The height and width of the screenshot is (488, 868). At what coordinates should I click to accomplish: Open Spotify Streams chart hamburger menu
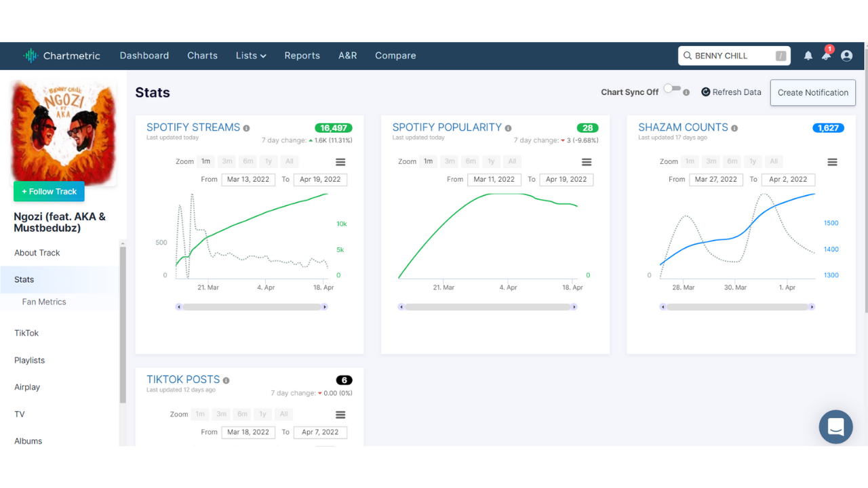(x=340, y=162)
